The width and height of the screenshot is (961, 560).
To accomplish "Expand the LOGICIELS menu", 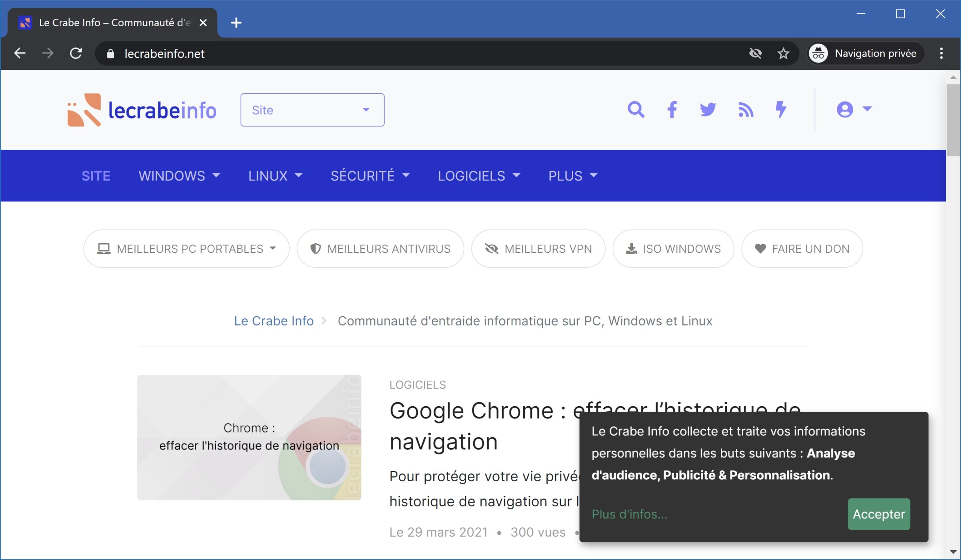I will [479, 176].
